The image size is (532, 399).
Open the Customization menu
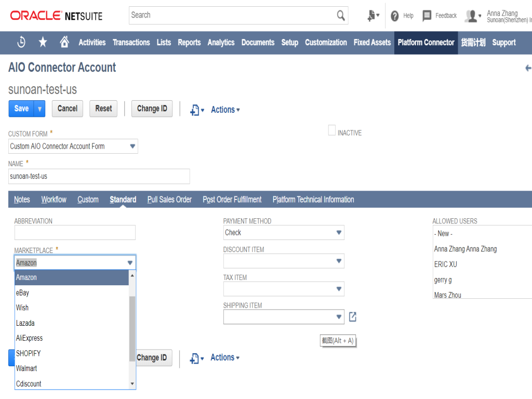pyautogui.click(x=326, y=43)
